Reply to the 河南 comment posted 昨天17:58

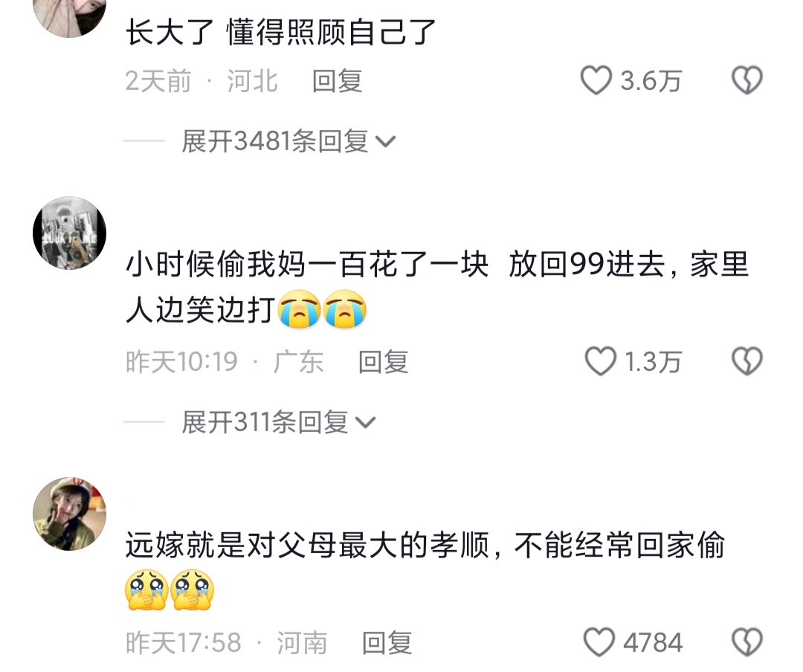tap(387, 642)
